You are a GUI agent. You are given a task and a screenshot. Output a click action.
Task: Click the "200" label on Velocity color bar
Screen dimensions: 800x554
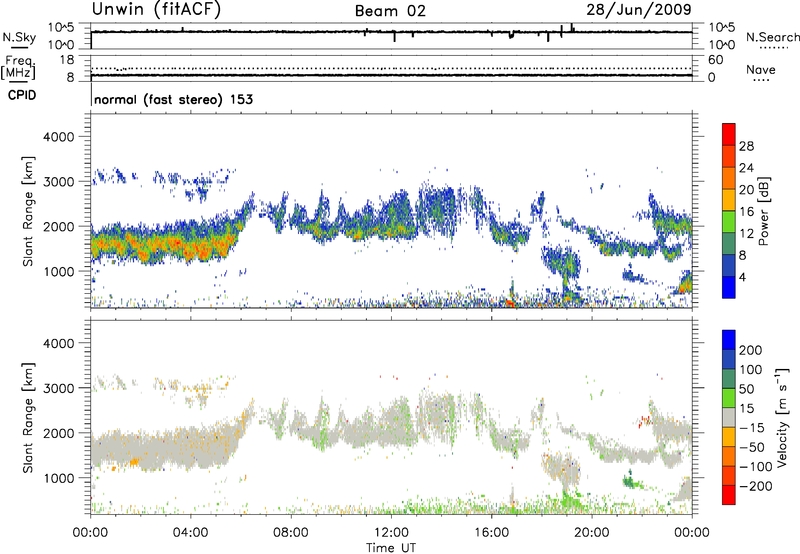[751, 350]
